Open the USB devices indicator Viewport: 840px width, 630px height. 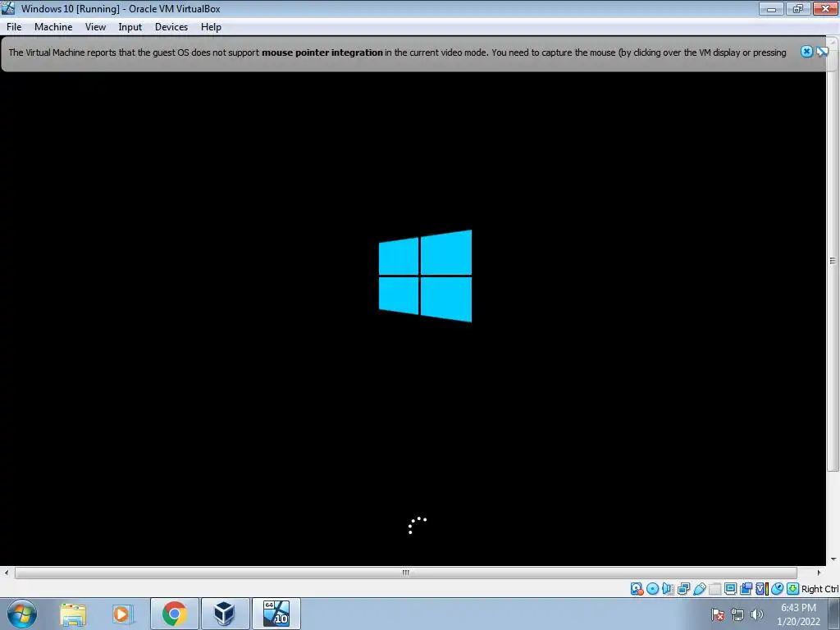699,589
